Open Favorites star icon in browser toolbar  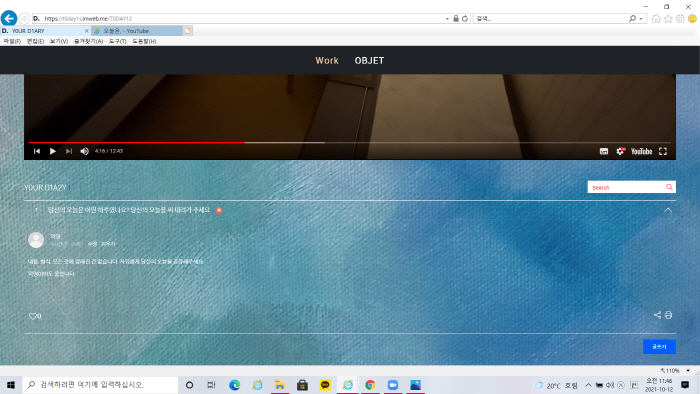[668, 19]
